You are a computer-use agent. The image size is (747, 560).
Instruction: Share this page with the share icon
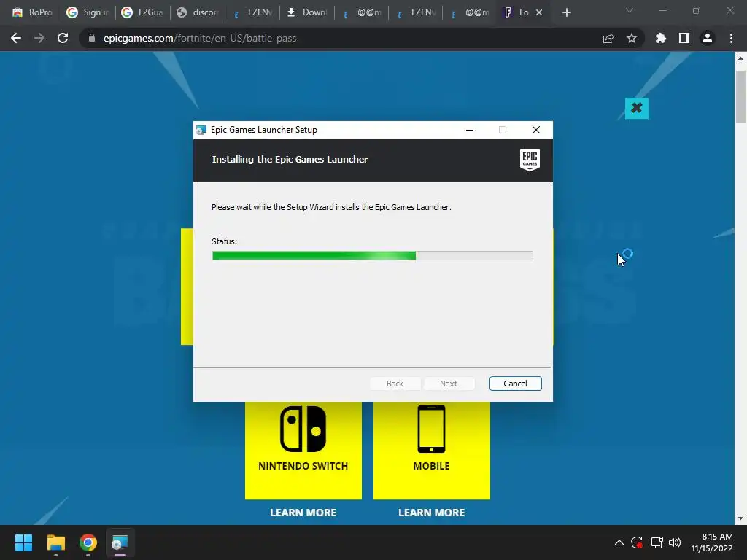point(608,38)
